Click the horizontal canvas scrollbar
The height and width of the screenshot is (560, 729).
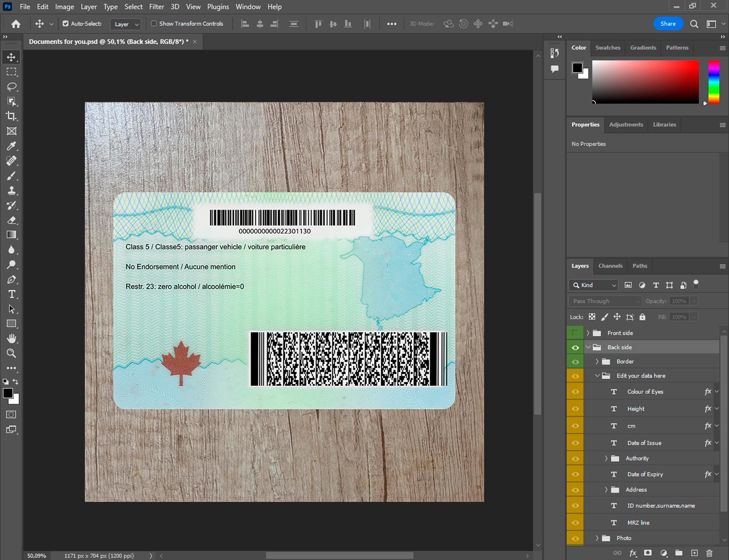339,555
